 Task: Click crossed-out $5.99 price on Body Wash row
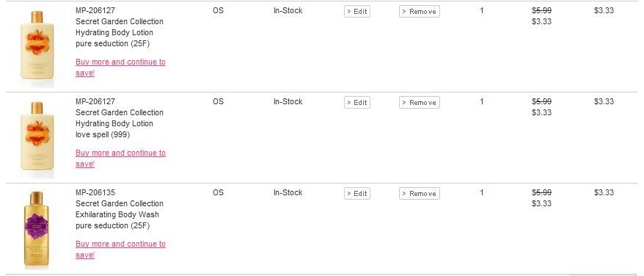[542, 192]
